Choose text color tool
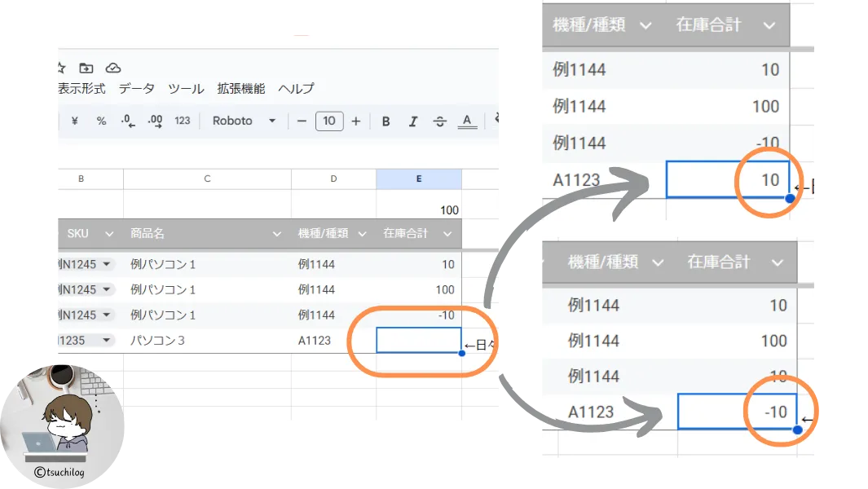868x489 pixels. [x=466, y=121]
